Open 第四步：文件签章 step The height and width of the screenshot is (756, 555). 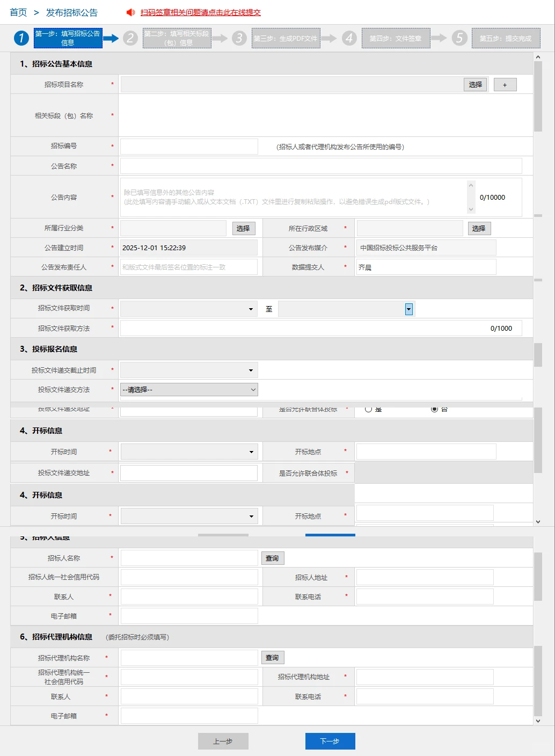pyautogui.click(x=396, y=38)
